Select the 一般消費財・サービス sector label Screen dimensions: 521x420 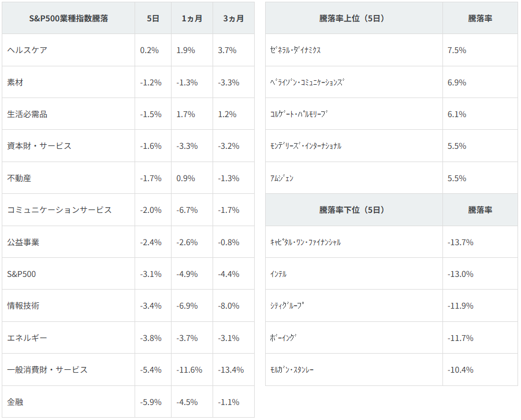[x=47, y=370]
